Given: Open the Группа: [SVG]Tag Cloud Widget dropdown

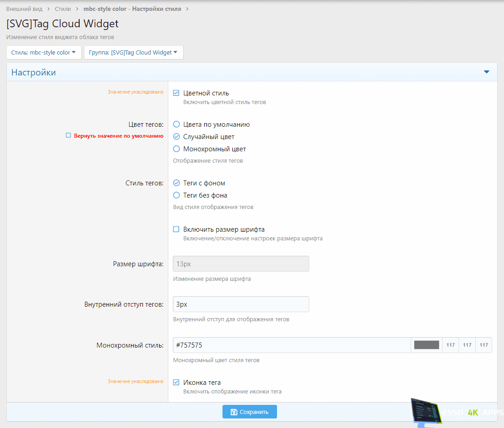Looking at the screenshot, I should pos(133,52).
